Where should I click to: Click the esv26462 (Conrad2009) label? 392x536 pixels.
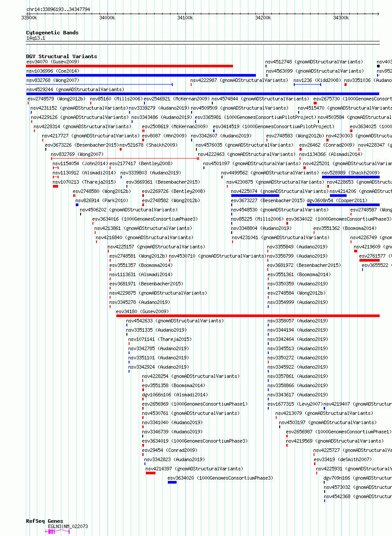[327, 145]
